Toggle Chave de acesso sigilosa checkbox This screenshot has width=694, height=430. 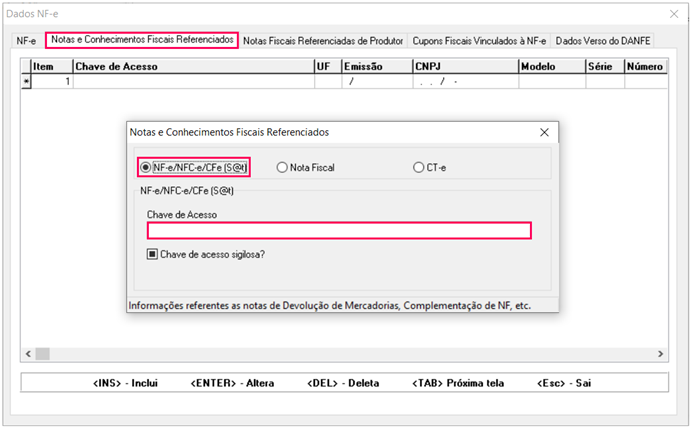(152, 254)
